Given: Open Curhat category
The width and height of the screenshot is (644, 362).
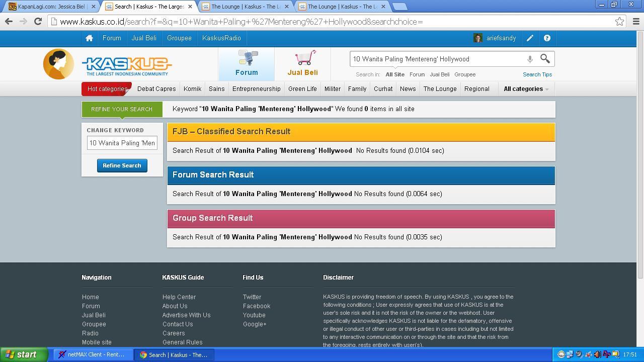Looking at the screenshot, I should pos(383,89).
